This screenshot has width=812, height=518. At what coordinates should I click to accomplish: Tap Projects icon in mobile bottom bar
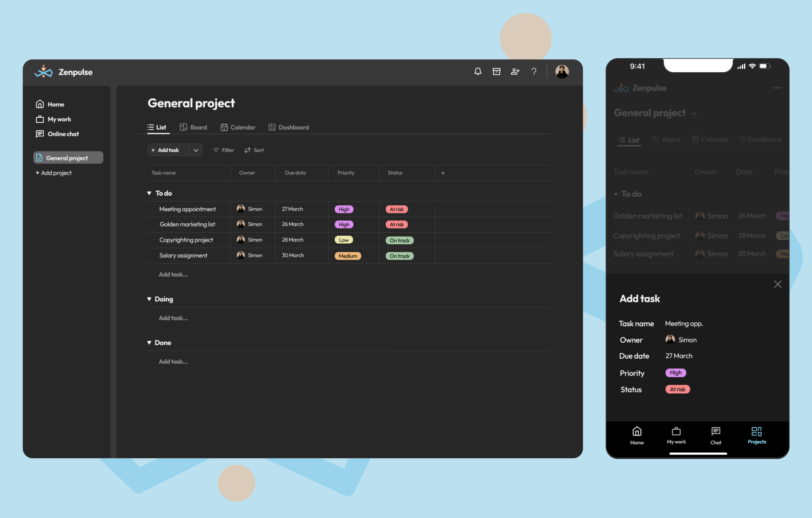tap(756, 431)
